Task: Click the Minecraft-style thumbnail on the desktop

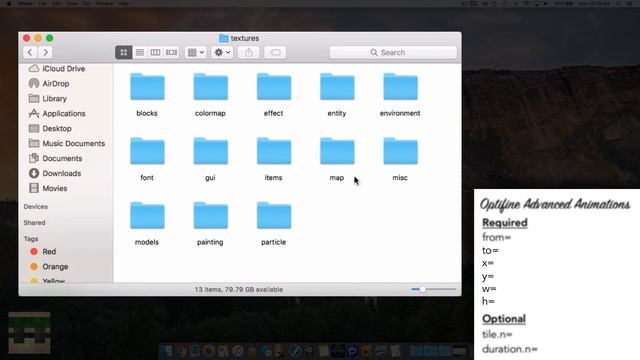Action: [x=29, y=333]
